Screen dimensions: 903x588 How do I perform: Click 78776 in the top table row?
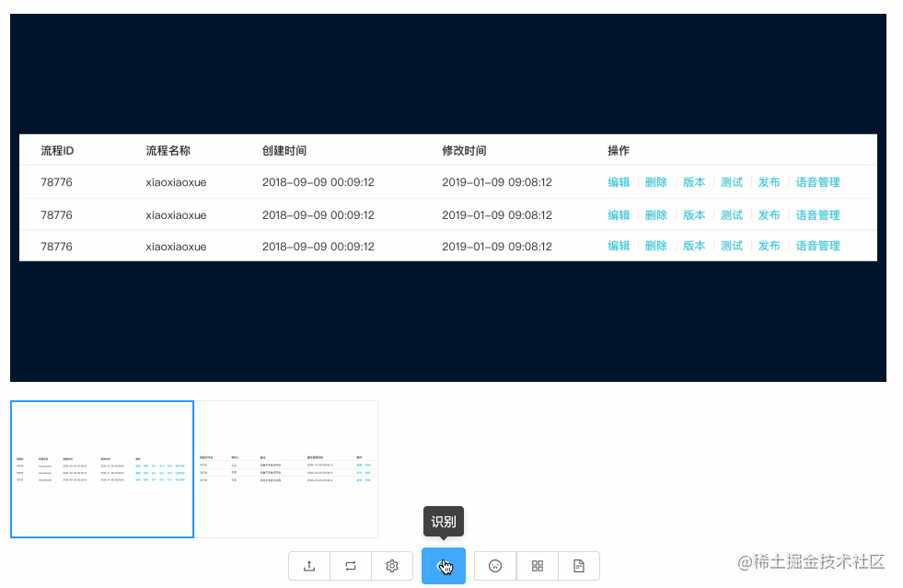click(x=56, y=182)
